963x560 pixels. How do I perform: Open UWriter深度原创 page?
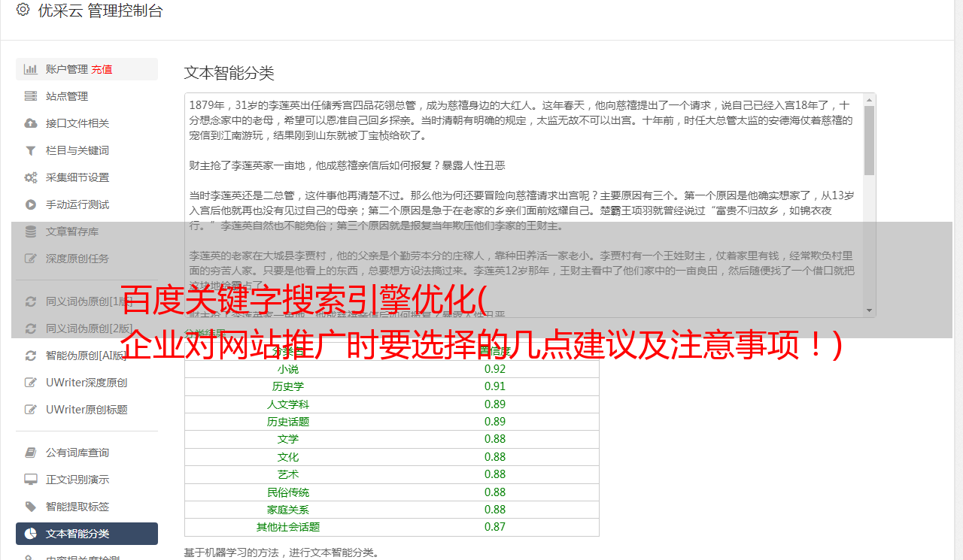click(x=87, y=383)
